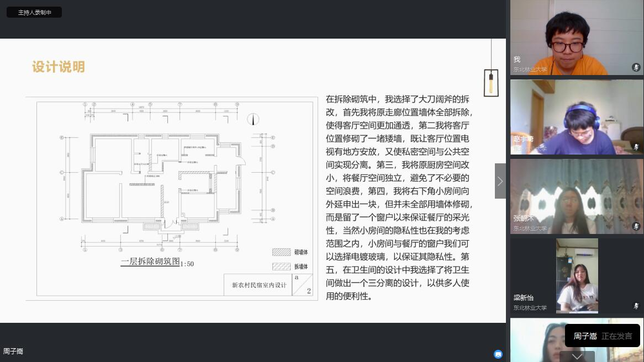
Task: Click the north compass symbol on floor plan
Action: [253, 119]
